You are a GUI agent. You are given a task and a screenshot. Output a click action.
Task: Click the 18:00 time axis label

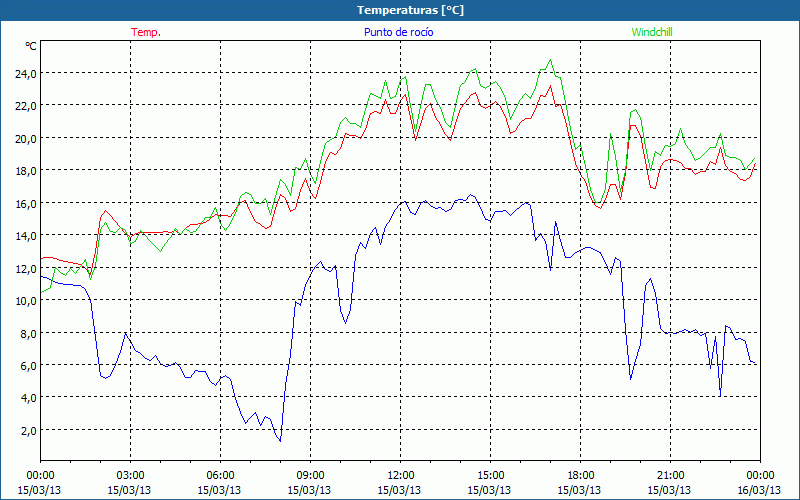click(579, 476)
